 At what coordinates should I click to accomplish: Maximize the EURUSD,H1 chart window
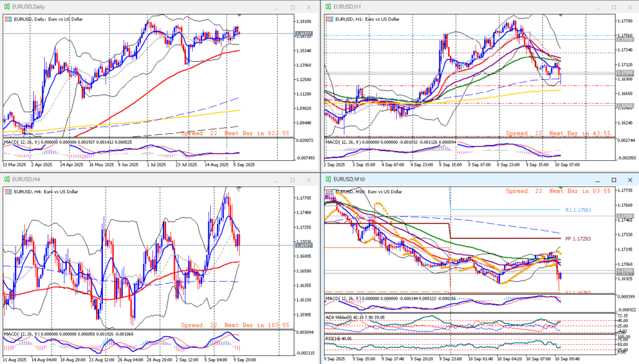point(613,7)
